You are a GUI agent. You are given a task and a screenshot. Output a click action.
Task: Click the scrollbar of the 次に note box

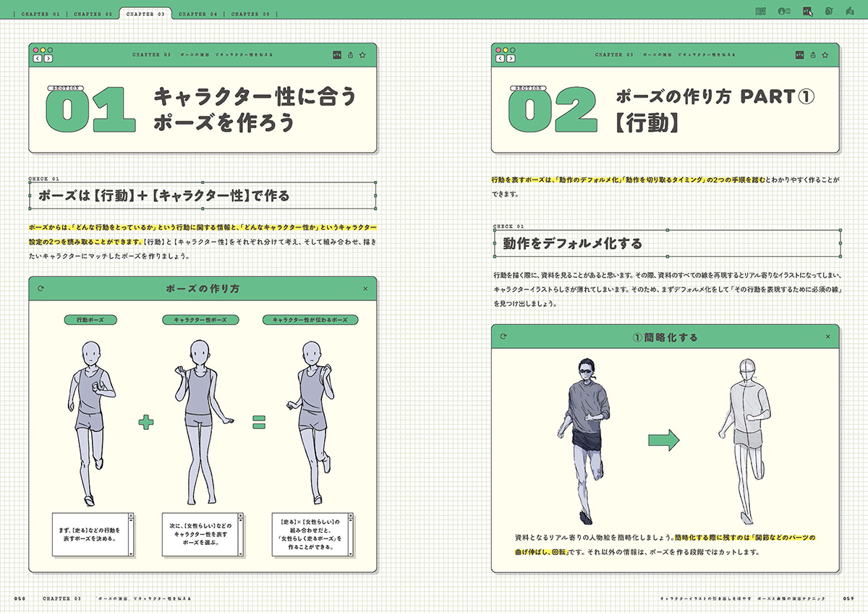point(239,538)
